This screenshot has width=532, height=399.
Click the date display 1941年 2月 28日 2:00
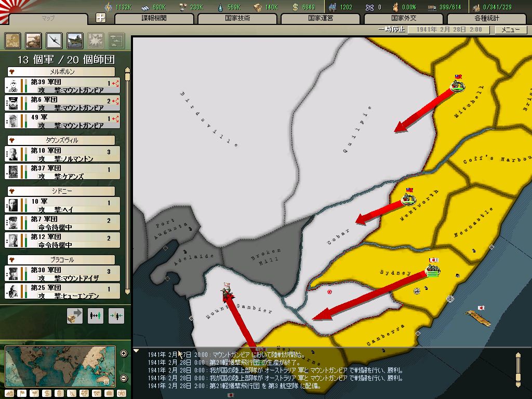point(448,30)
